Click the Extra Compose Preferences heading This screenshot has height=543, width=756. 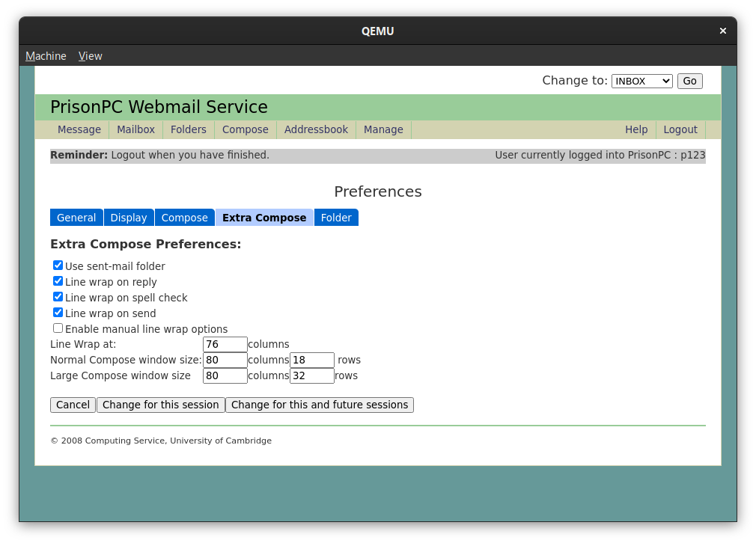[x=146, y=245]
